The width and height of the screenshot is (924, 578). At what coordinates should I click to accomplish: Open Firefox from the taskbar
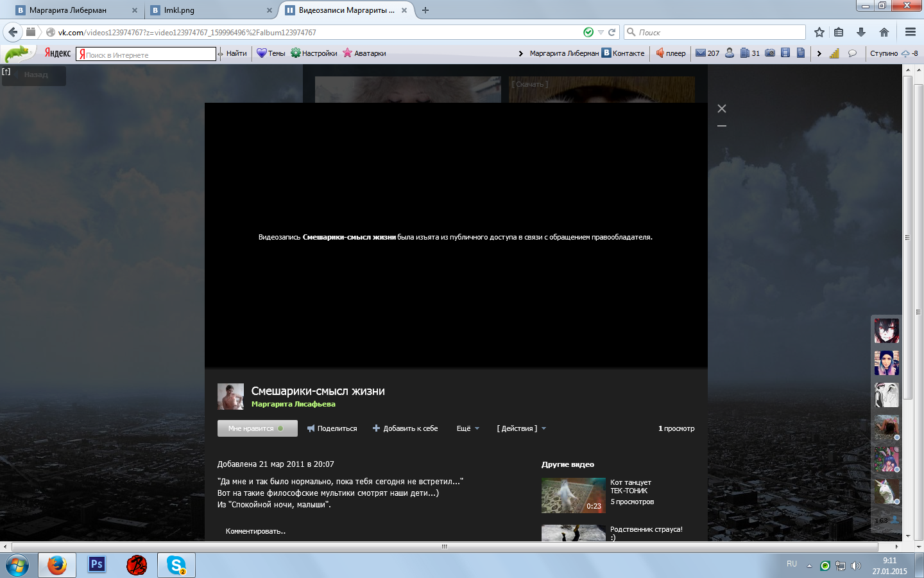(x=57, y=565)
